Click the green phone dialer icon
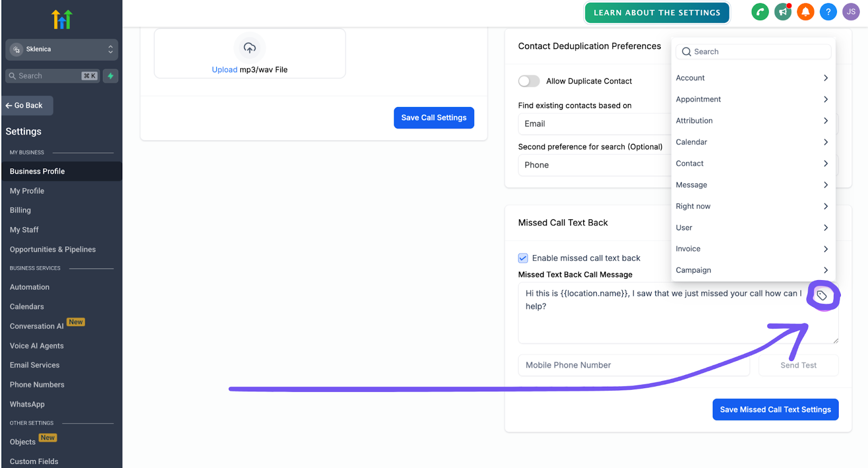Screen dimensions: 868x468 click(x=760, y=12)
